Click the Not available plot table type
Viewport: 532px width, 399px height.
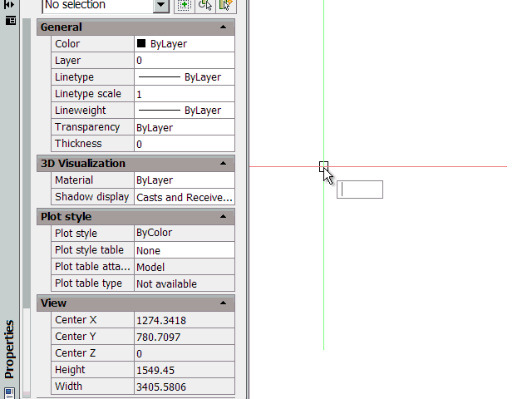(185, 283)
